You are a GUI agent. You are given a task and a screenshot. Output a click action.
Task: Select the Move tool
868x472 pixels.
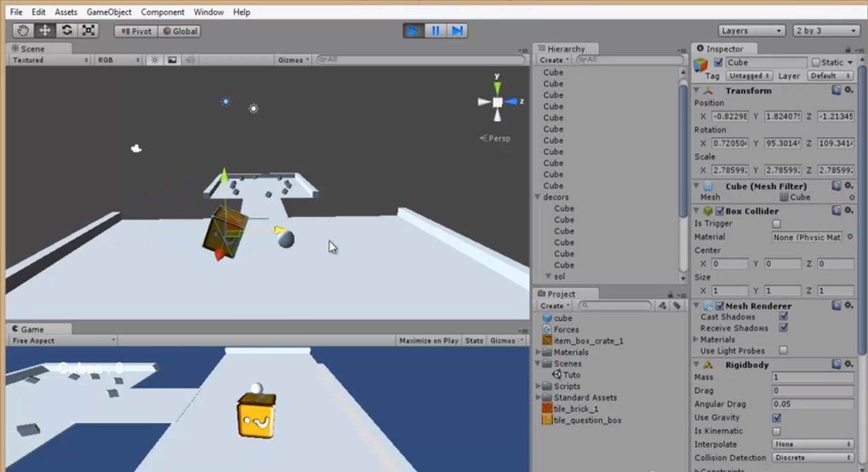(x=45, y=30)
